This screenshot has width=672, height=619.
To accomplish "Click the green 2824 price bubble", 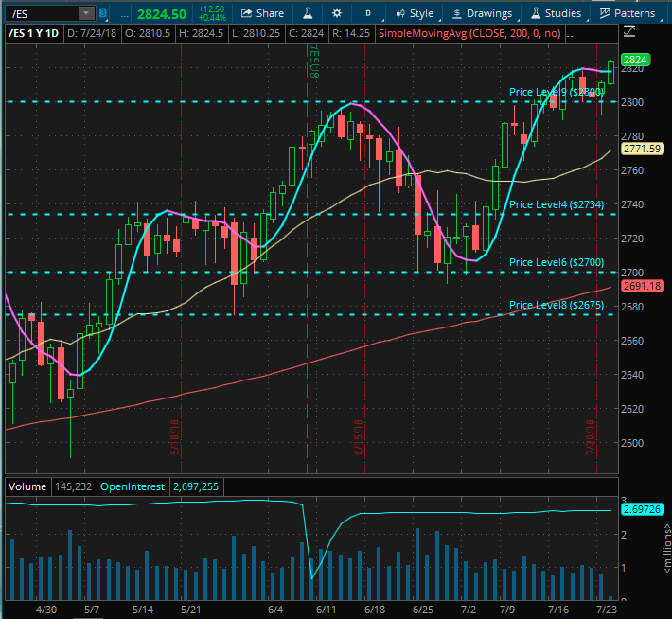I will click(x=636, y=60).
